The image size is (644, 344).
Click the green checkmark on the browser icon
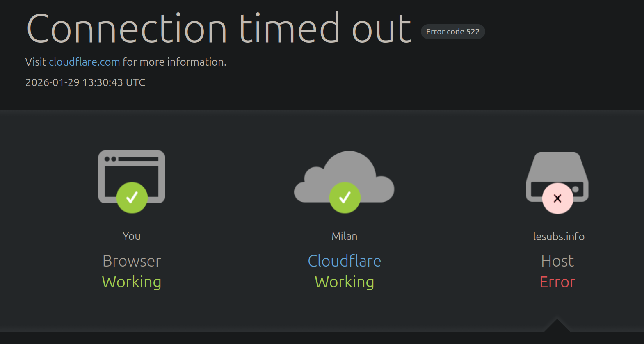tap(132, 198)
